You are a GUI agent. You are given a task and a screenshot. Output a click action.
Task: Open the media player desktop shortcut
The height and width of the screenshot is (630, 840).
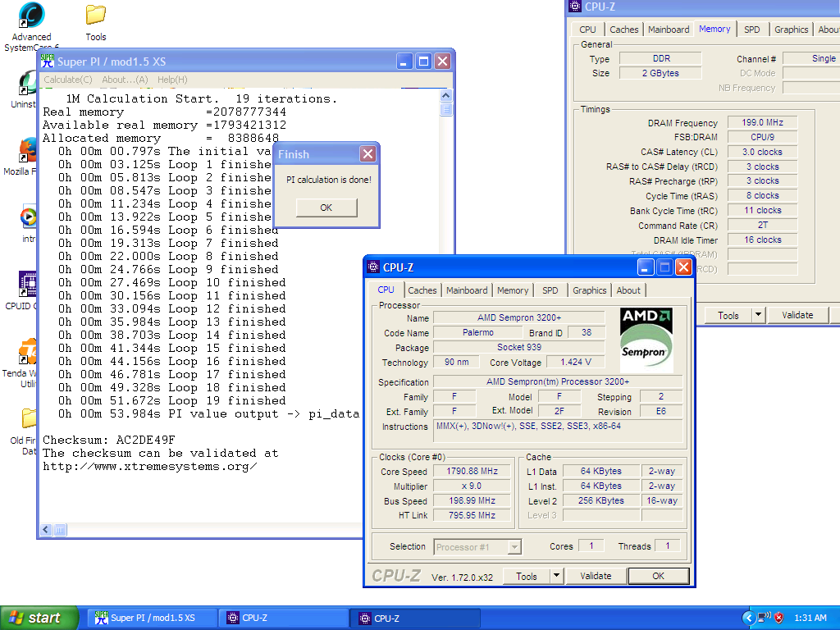click(x=28, y=217)
